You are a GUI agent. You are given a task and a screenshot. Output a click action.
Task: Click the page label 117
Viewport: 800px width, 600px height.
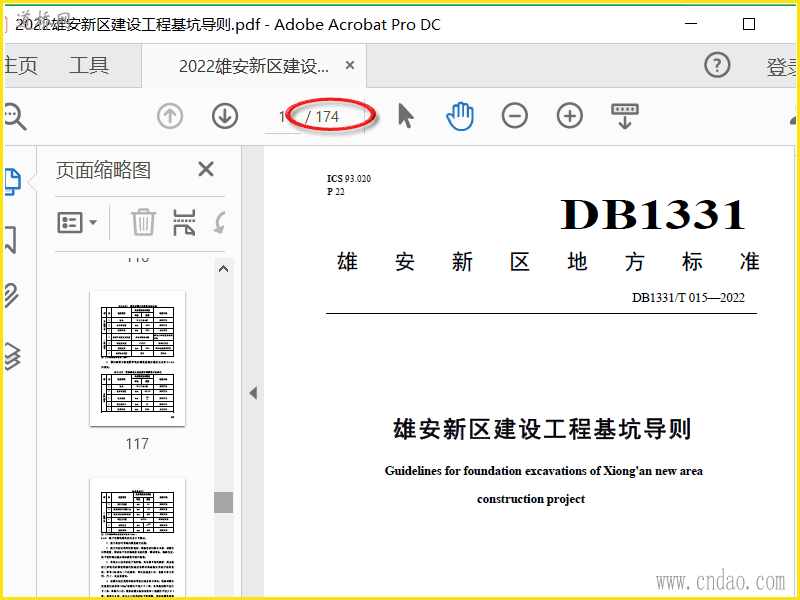pos(137,444)
